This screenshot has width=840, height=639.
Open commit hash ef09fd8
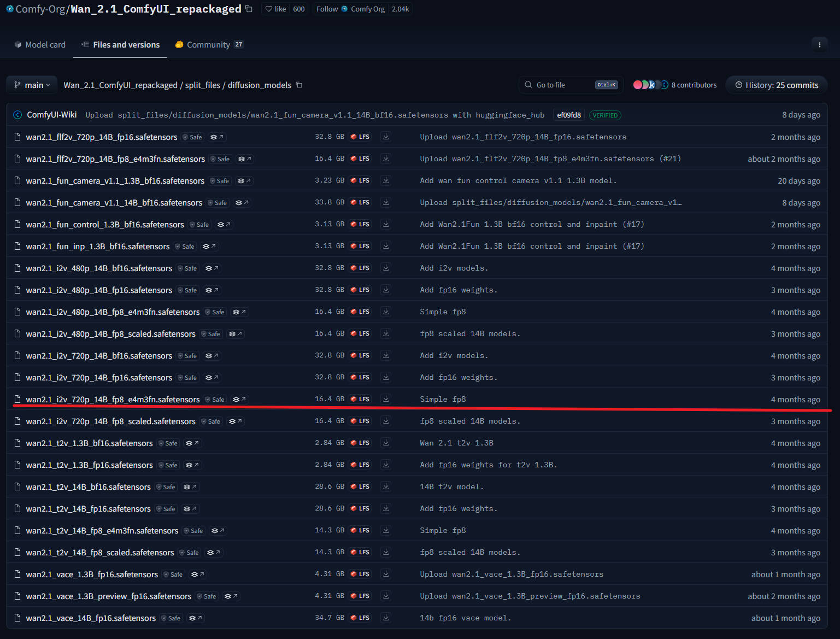coord(568,115)
